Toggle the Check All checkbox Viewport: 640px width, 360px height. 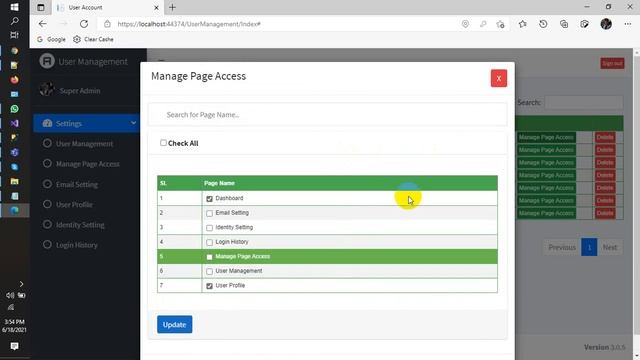point(163,143)
